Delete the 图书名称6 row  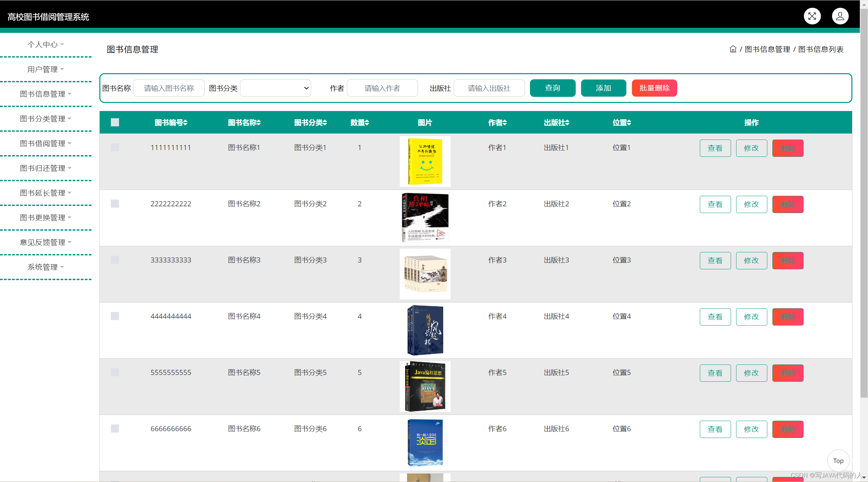click(788, 429)
